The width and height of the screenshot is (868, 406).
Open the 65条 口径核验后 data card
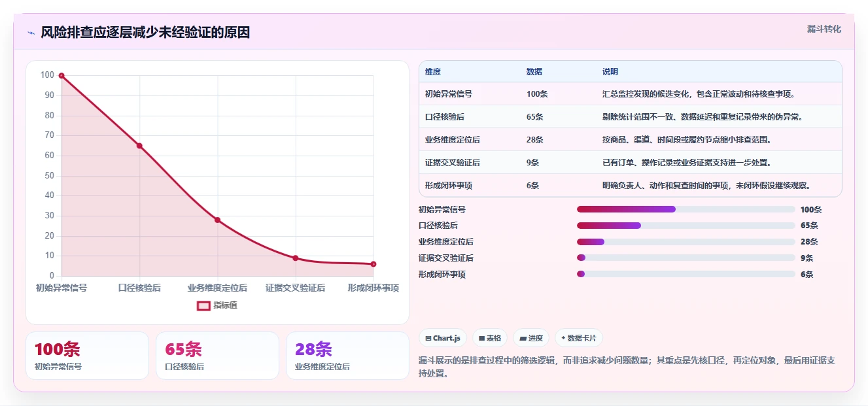217,356
